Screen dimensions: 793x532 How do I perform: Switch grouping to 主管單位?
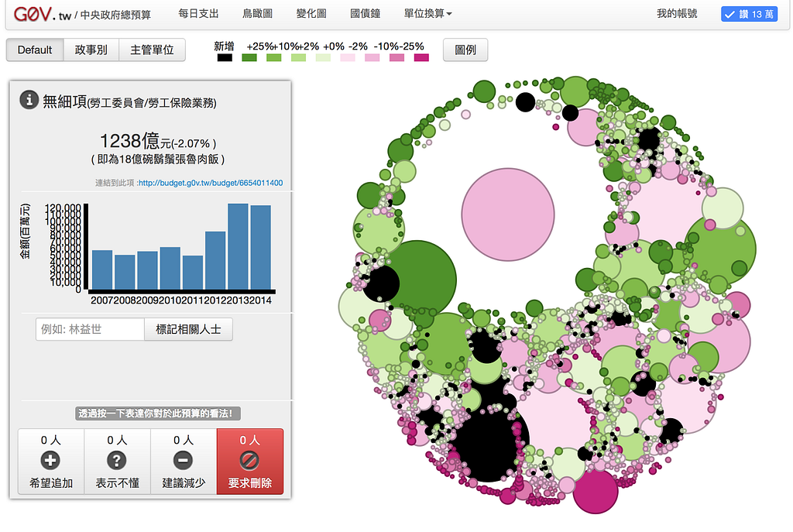click(153, 50)
